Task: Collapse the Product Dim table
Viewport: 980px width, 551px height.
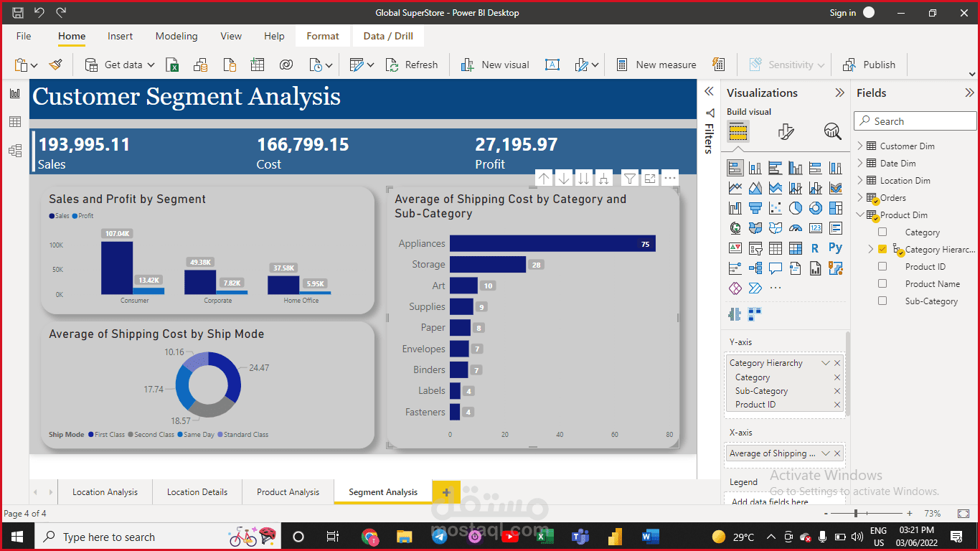Action: [860, 215]
